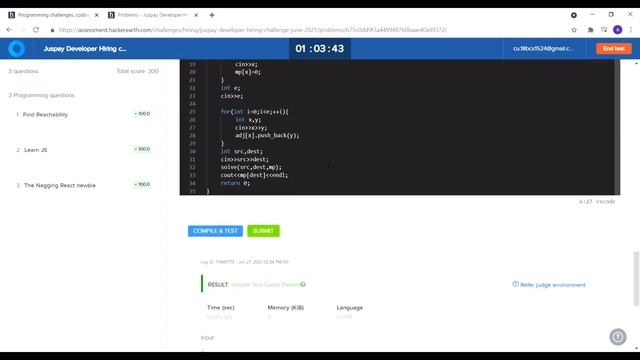Open the Chrome profile avatar
640x360 pixels.
[618, 30]
